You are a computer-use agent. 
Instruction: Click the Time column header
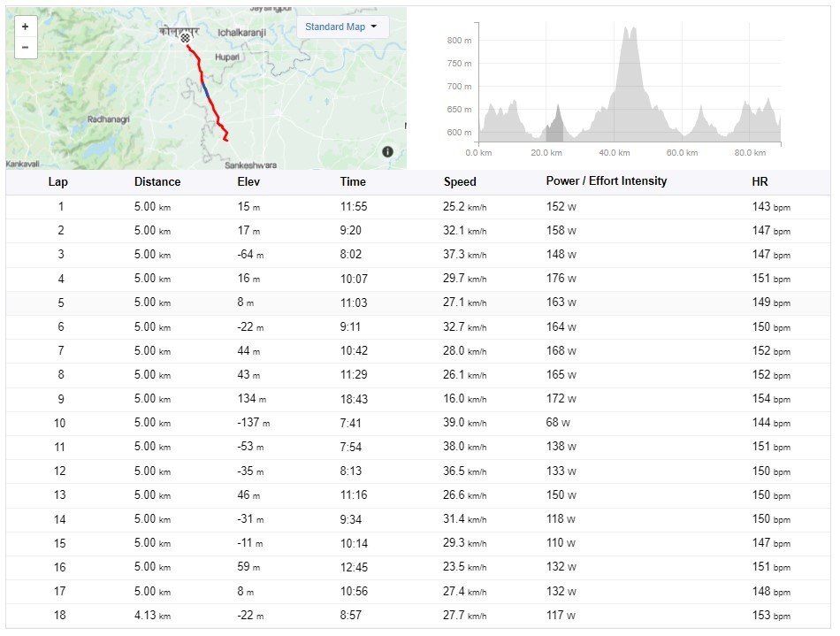[353, 182]
